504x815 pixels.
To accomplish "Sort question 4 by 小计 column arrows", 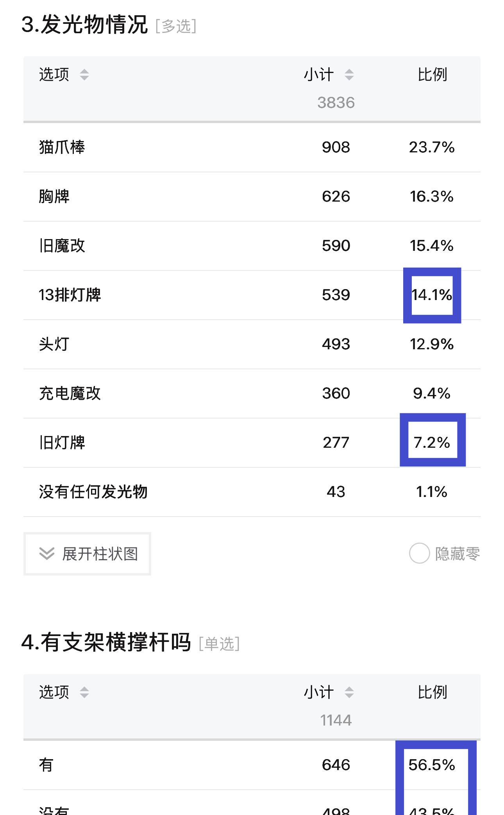I will pyautogui.click(x=349, y=692).
